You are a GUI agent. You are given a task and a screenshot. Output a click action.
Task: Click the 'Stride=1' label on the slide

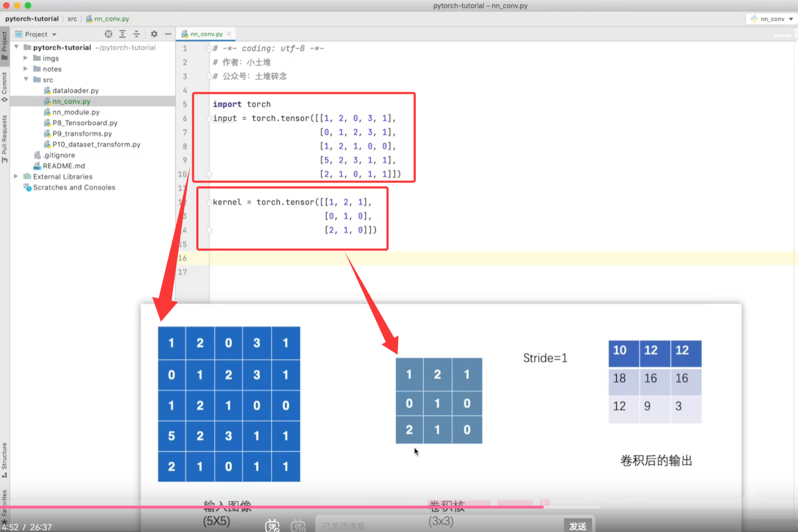(x=545, y=358)
